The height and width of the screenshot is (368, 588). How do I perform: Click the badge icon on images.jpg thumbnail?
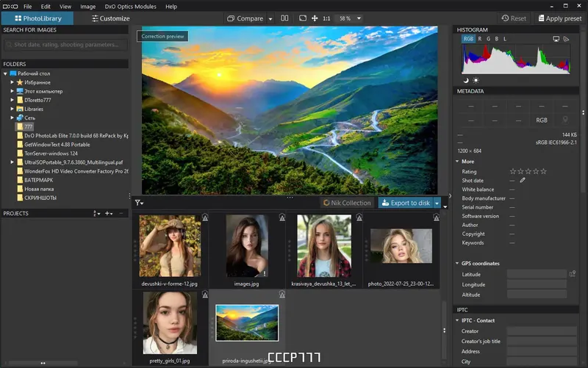coord(282,217)
